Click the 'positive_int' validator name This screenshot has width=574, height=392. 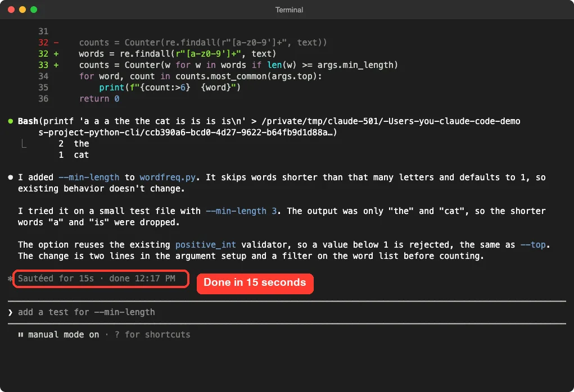206,245
